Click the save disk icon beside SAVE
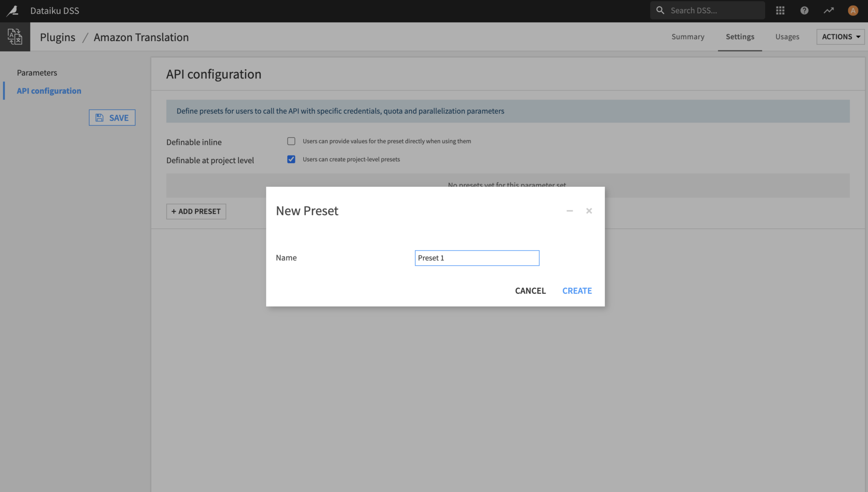868x492 pixels. [x=99, y=117]
